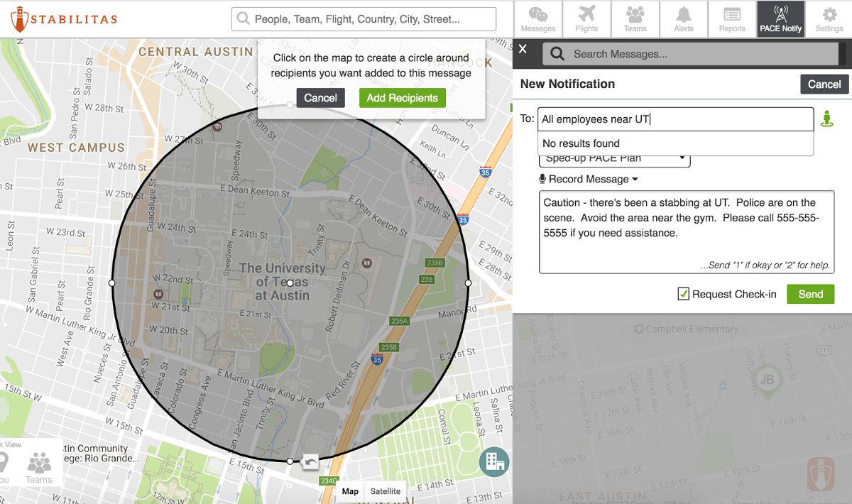This screenshot has width=852, height=504.
Task: Click the top handle of the map circle
Action: [290, 105]
